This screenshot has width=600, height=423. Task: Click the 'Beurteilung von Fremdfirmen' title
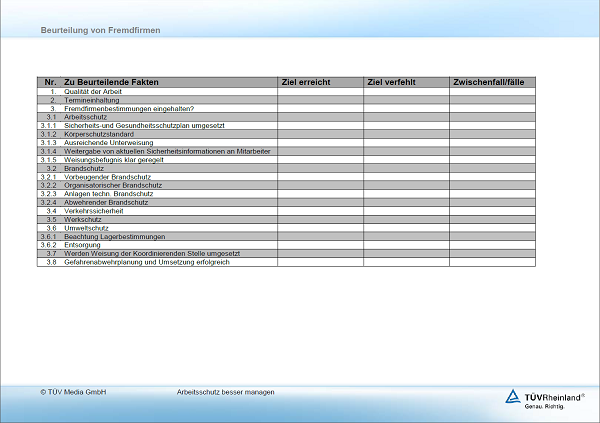(100, 31)
